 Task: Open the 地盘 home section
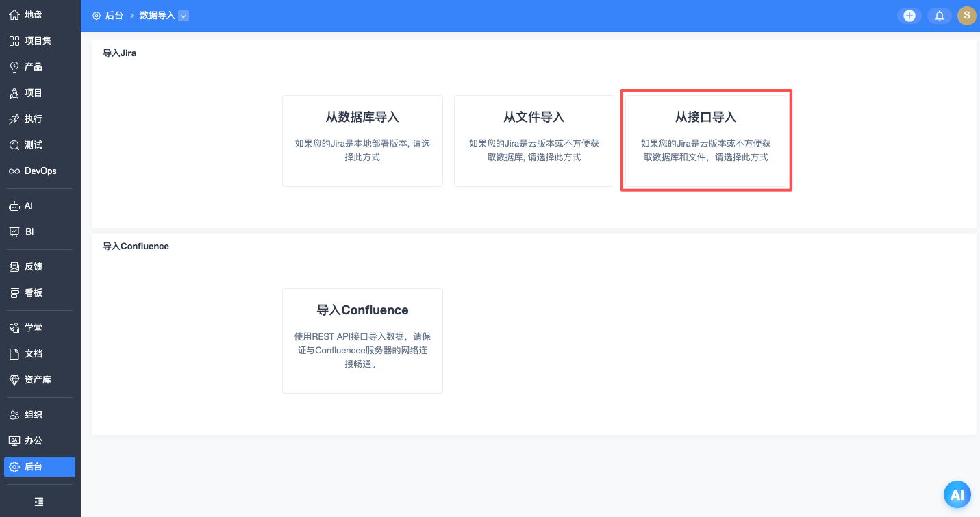pyautogui.click(x=33, y=14)
